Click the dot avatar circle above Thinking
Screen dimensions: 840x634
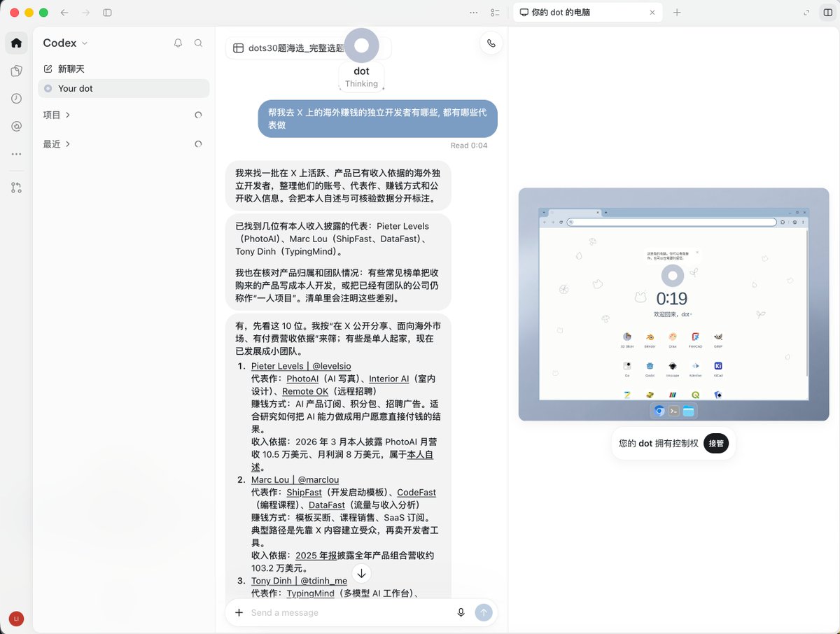pos(361,45)
